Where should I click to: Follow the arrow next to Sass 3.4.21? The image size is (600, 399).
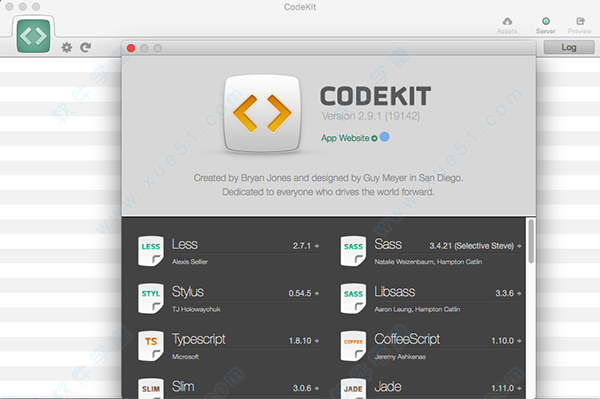(x=519, y=246)
